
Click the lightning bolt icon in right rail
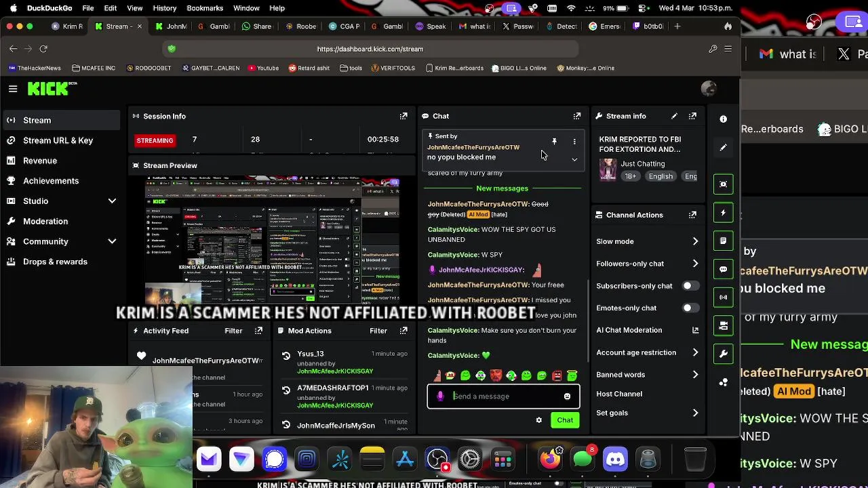pos(724,213)
